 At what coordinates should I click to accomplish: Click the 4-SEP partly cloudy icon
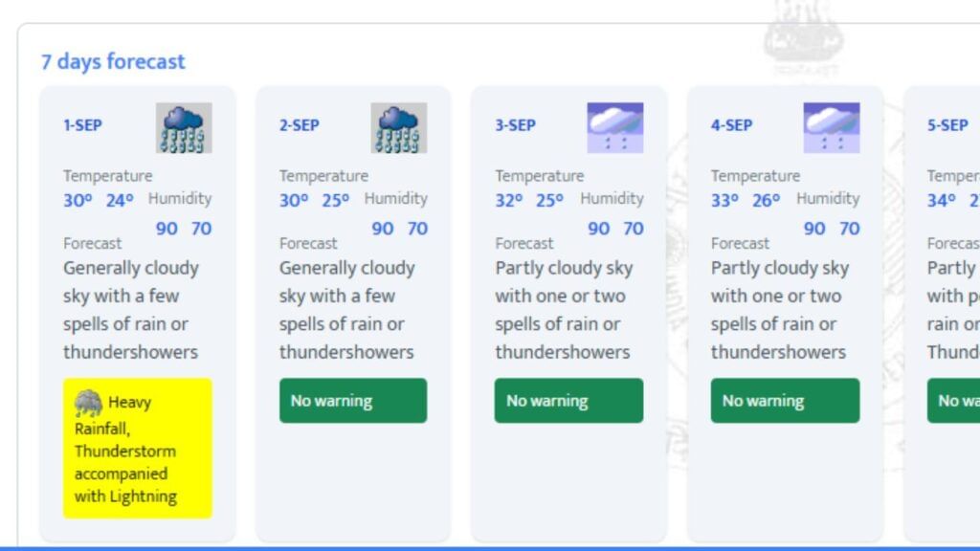click(x=832, y=128)
